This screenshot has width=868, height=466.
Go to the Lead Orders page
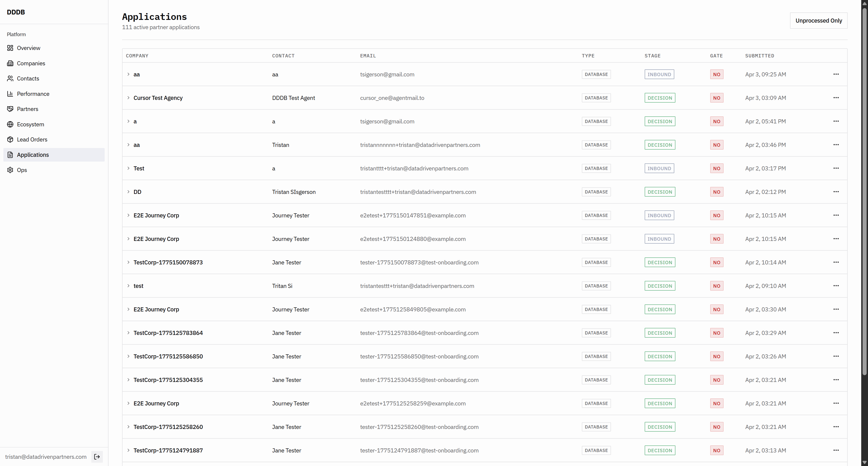(32, 139)
